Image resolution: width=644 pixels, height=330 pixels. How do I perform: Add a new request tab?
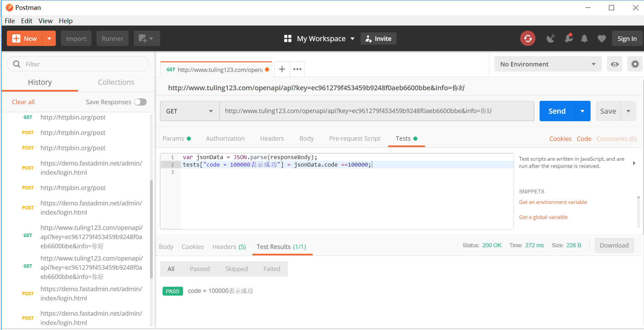click(282, 69)
